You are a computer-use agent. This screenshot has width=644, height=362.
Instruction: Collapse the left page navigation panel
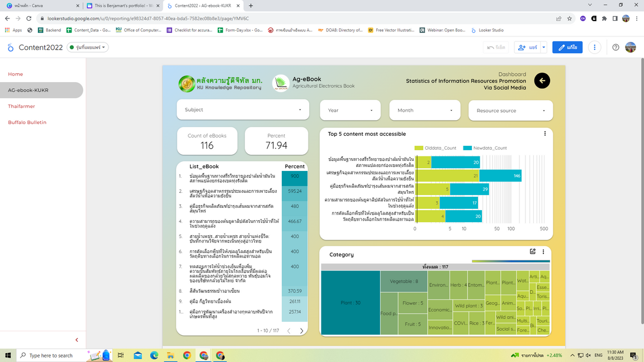click(x=77, y=340)
